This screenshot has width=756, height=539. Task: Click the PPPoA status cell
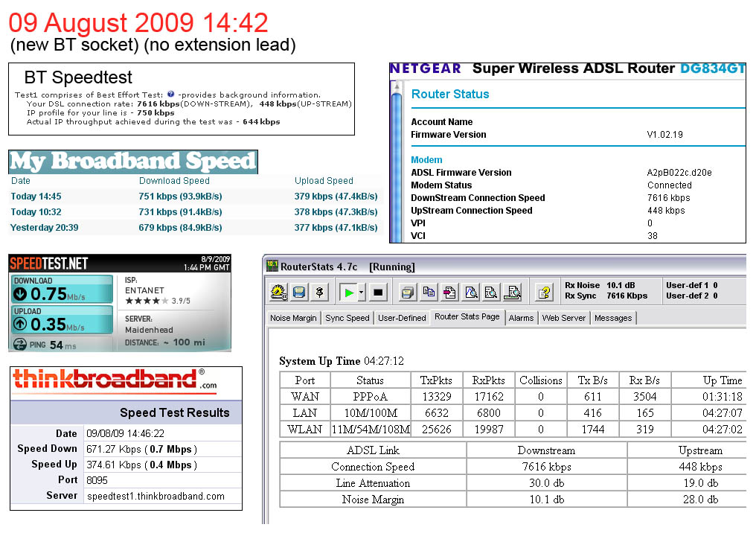(371, 397)
